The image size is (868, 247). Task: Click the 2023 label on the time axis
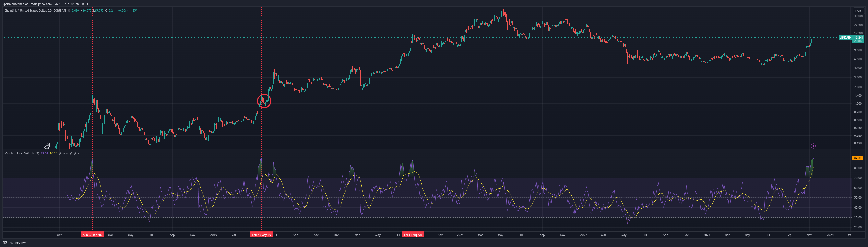tap(707, 235)
